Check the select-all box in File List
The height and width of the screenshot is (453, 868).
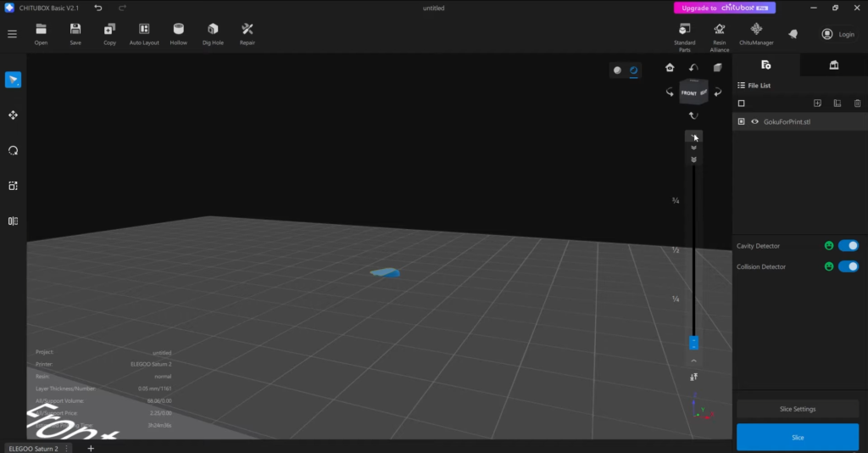click(x=741, y=103)
